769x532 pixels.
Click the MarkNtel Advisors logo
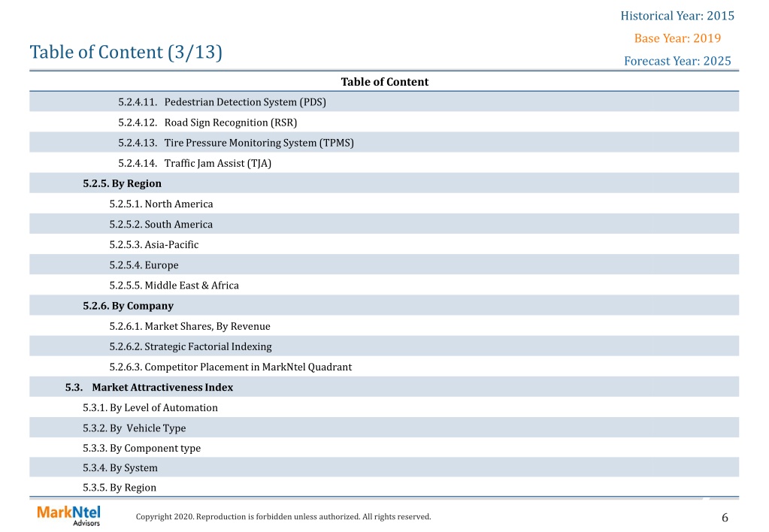68,515
